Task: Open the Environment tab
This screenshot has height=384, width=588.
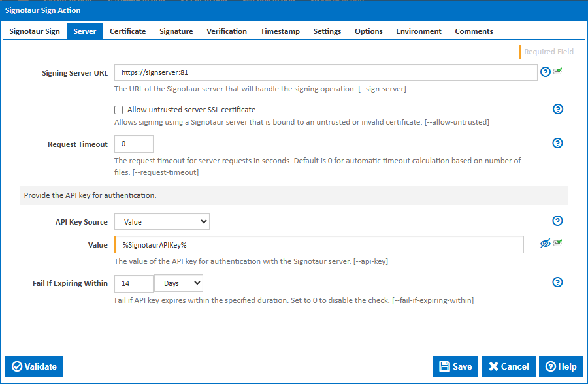Action: click(418, 31)
